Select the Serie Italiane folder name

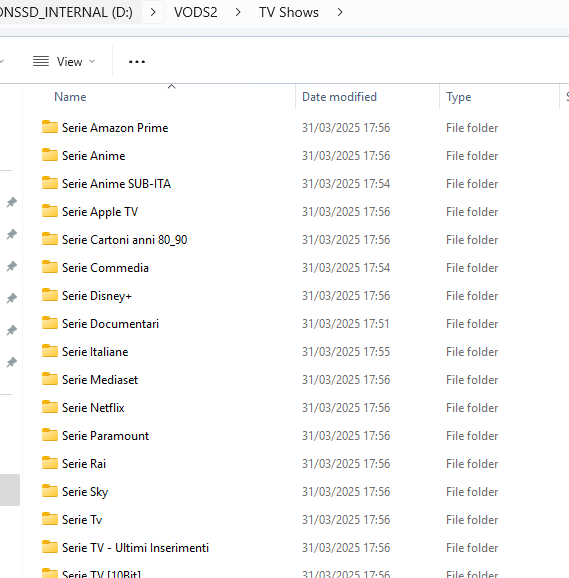(x=95, y=352)
